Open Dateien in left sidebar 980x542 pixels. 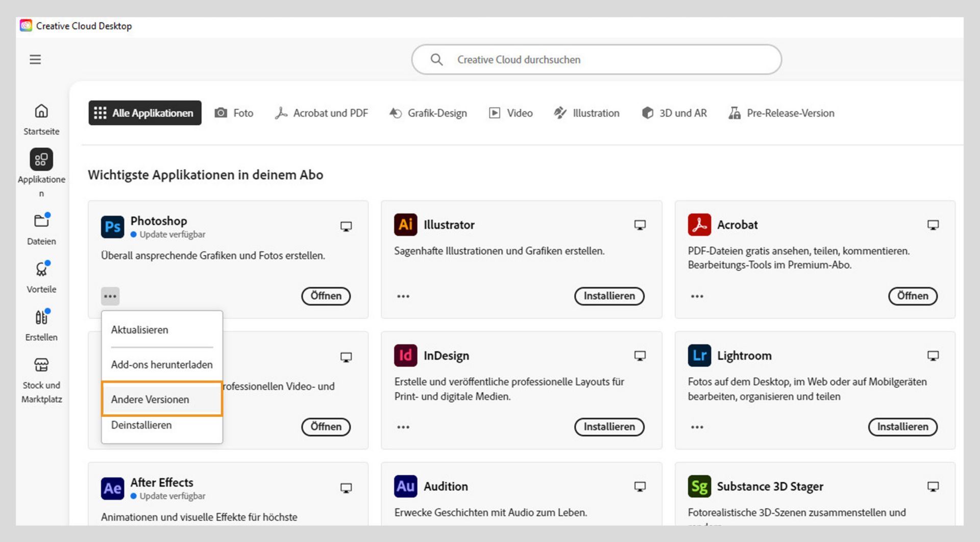tap(41, 228)
